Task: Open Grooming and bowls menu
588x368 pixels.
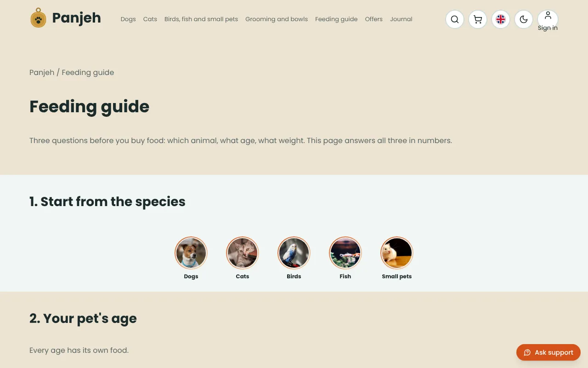Action: point(277,19)
